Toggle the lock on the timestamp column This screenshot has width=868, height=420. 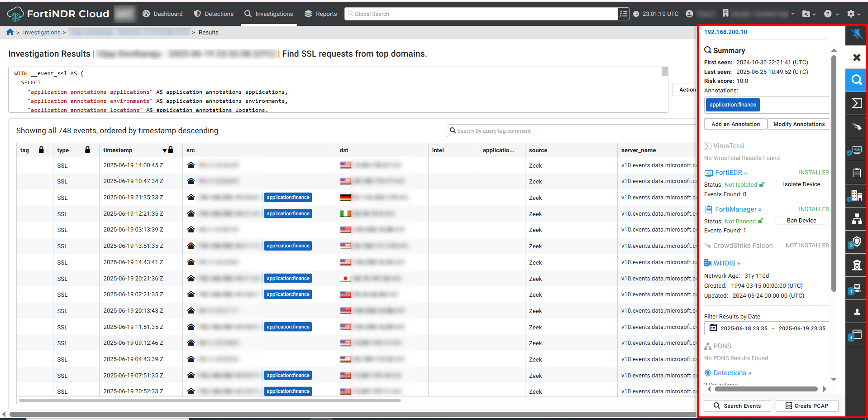click(170, 150)
